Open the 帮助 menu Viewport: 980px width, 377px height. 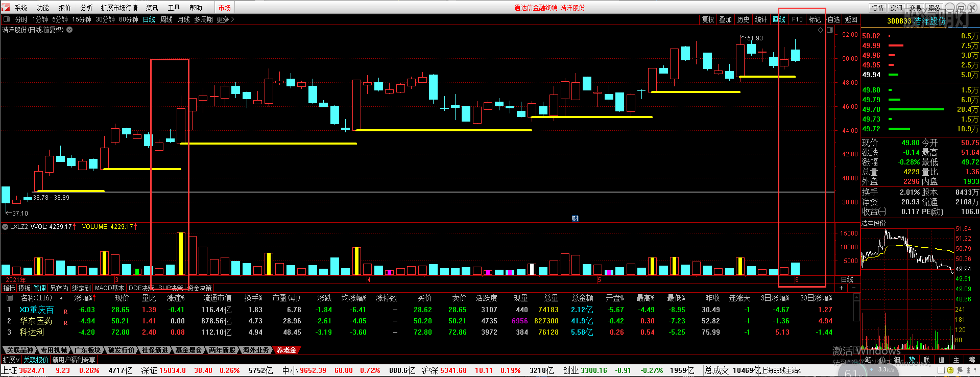click(196, 8)
